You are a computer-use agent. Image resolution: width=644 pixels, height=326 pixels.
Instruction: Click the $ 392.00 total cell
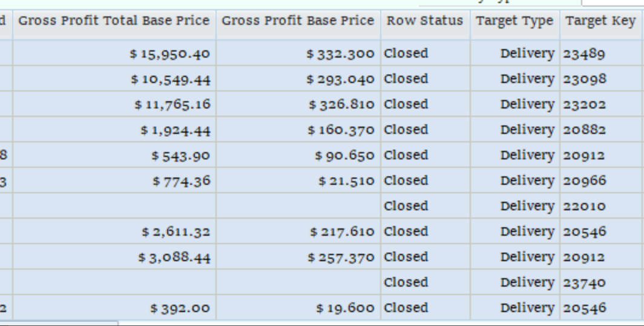click(114, 308)
